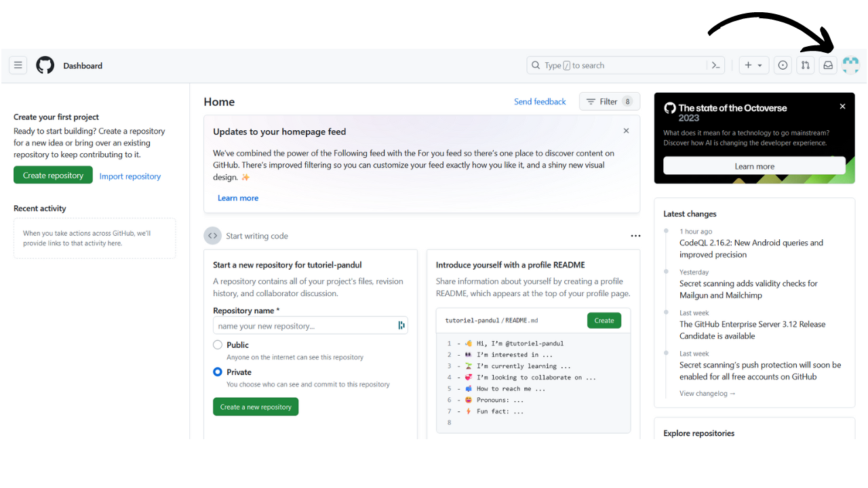Click the repository name input field
This screenshot has width=868, height=488.
tap(305, 325)
